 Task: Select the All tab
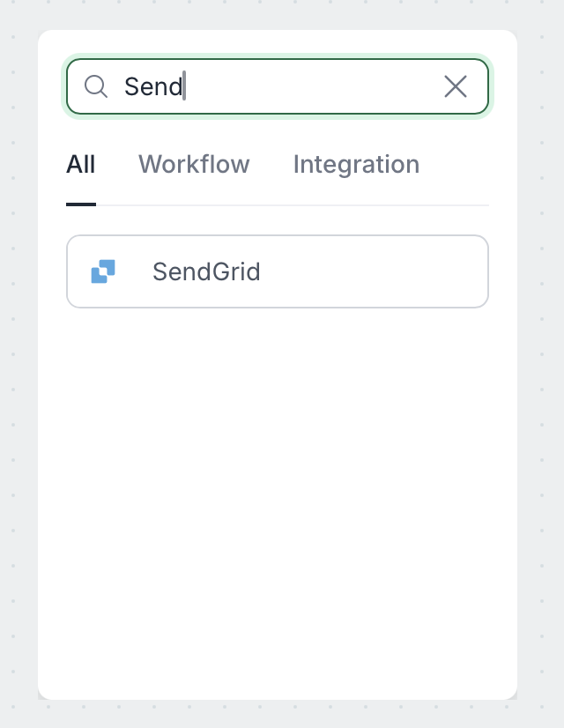coord(81,165)
